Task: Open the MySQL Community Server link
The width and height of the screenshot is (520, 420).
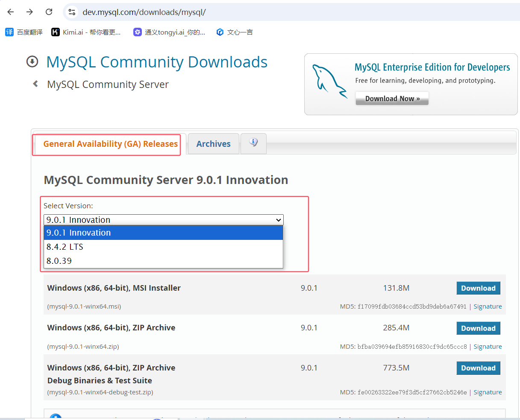Action: pyautogui.click(x=108, y=85)
